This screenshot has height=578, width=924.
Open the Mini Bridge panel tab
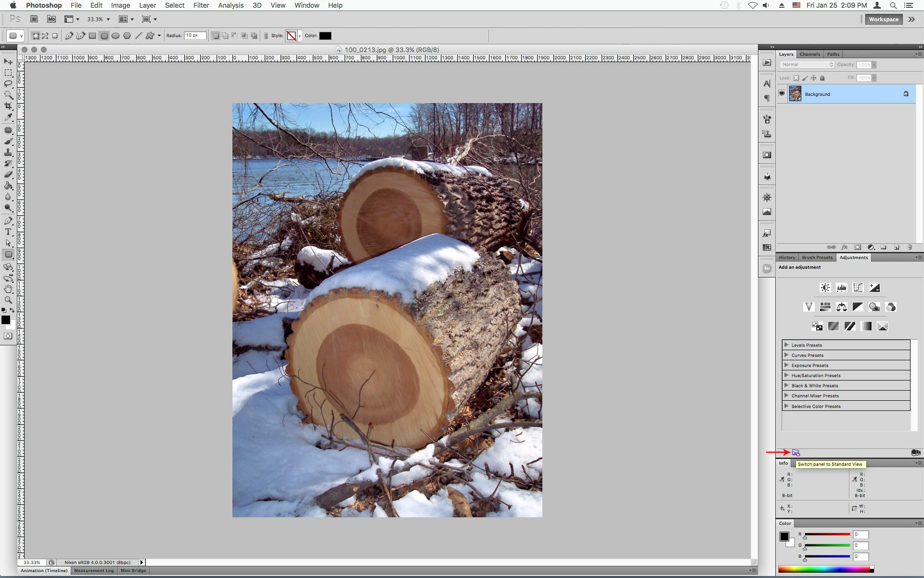tap(133, 571)
